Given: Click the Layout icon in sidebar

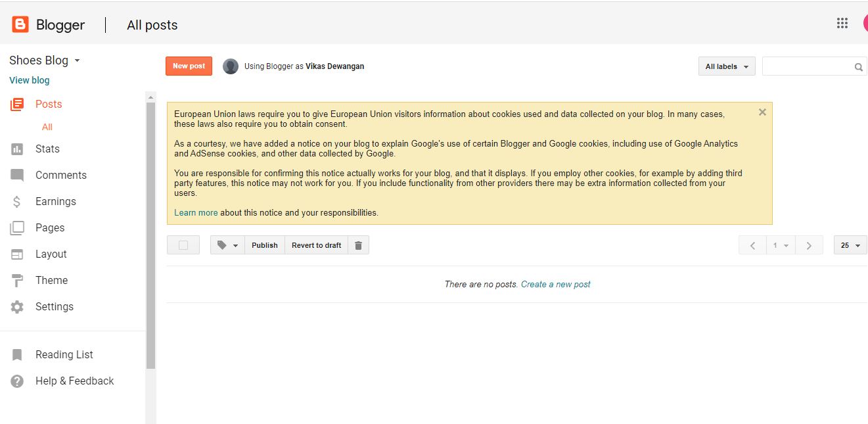Looking at the screenshot, I should click(x=17, y=254).
